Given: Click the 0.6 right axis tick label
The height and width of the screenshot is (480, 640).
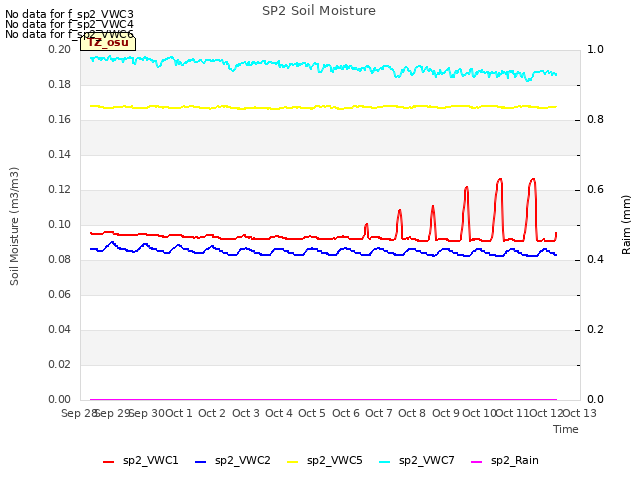Looking at the screenshot, I should [595, 190].
